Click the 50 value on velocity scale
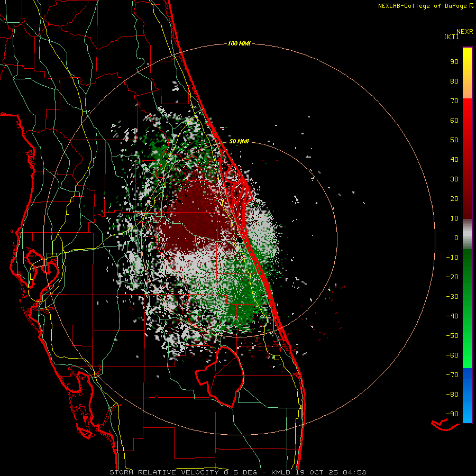 click(x=454, y=140)
